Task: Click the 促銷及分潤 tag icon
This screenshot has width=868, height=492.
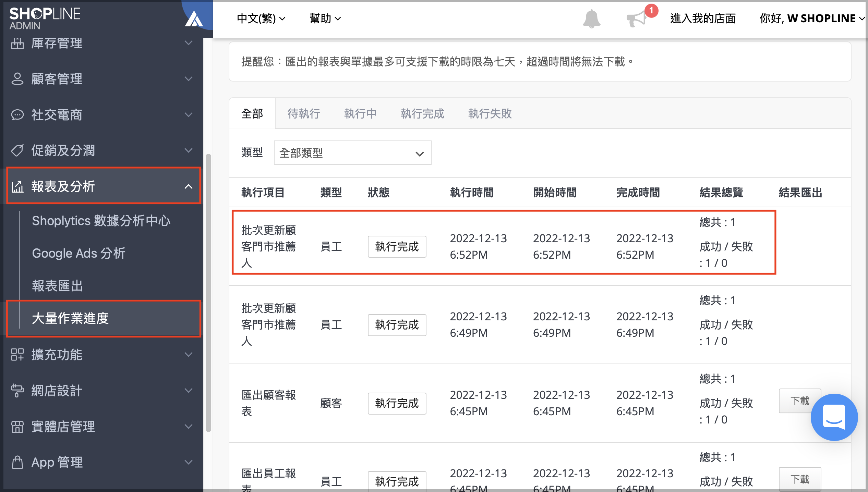Action: pos(17,150)
